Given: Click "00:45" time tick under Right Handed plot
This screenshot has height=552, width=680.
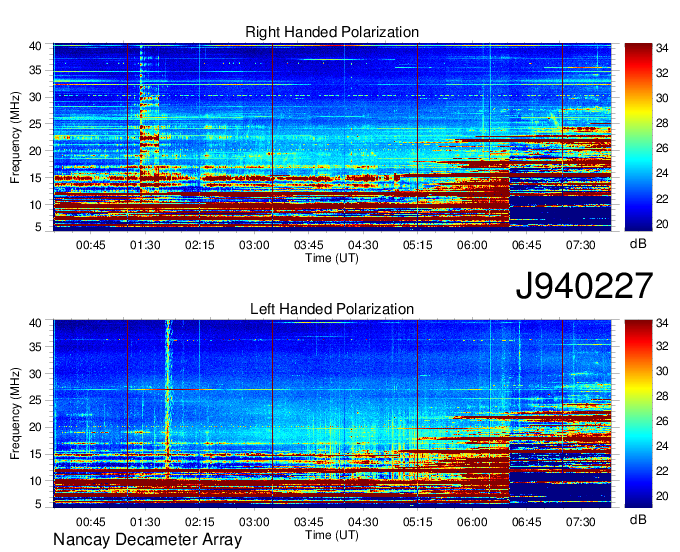Looking at the screenshot, I should click(91, 245).
